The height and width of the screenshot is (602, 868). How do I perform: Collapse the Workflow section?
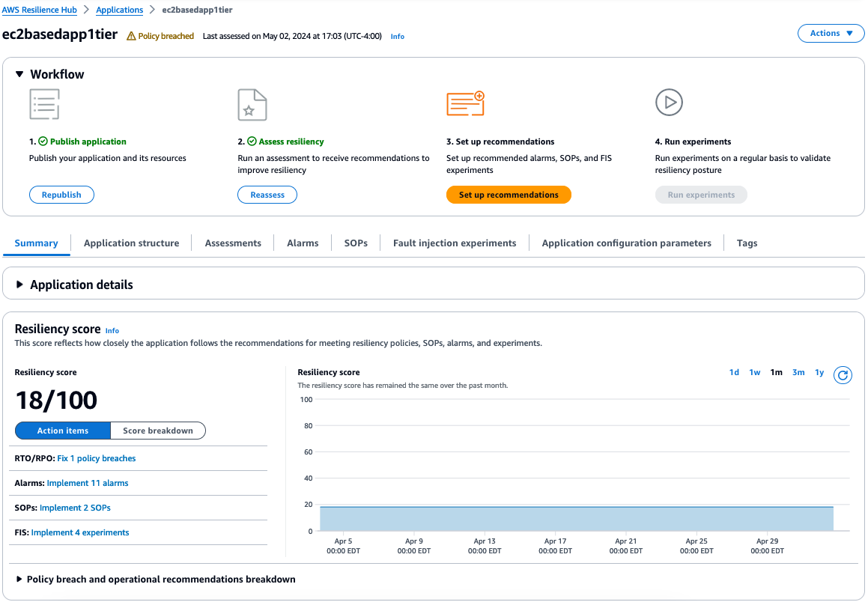tap(19, 74)
